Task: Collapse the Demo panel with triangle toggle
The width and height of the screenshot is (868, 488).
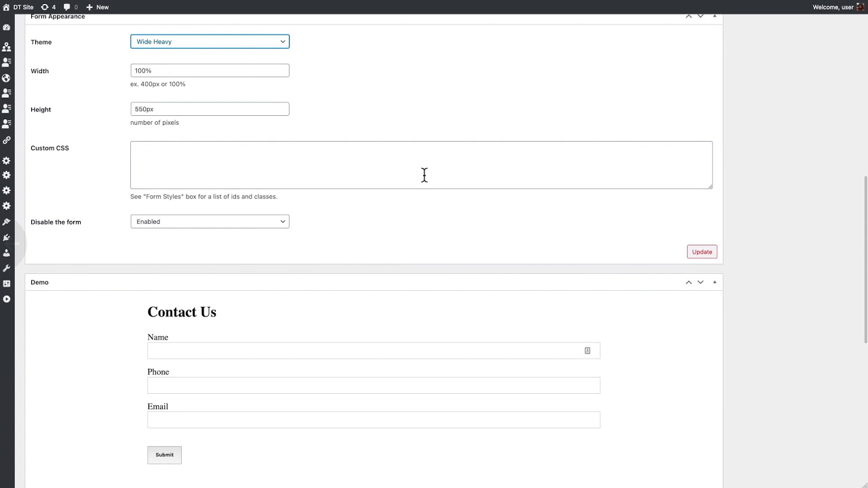Action: [x=714, y=282]
